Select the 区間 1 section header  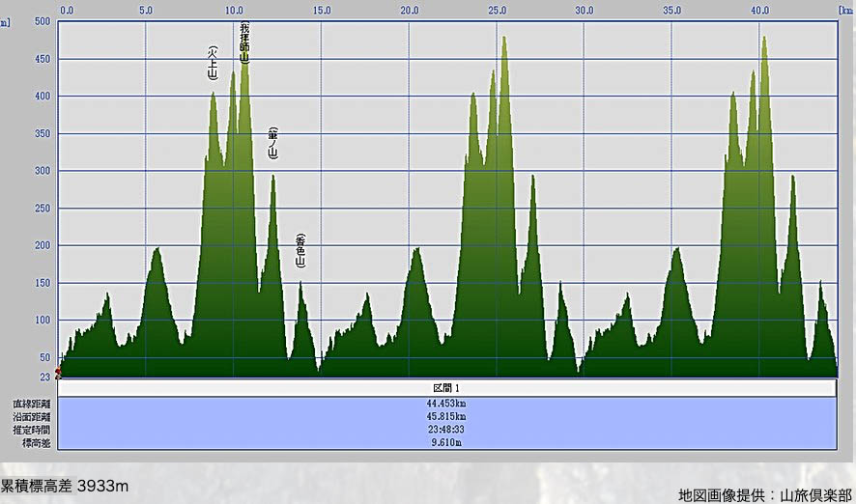click(445, 387)
